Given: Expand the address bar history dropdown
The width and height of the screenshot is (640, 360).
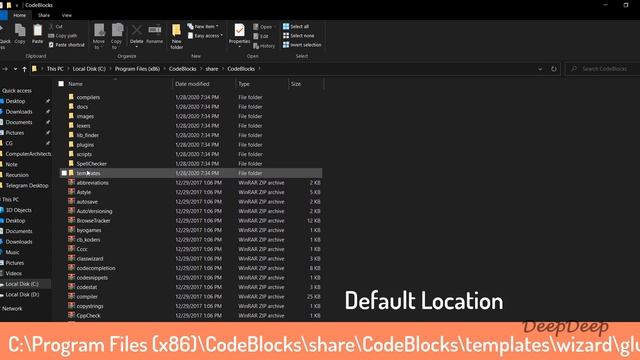Looking at the screenshot, I should coord(540,69).
